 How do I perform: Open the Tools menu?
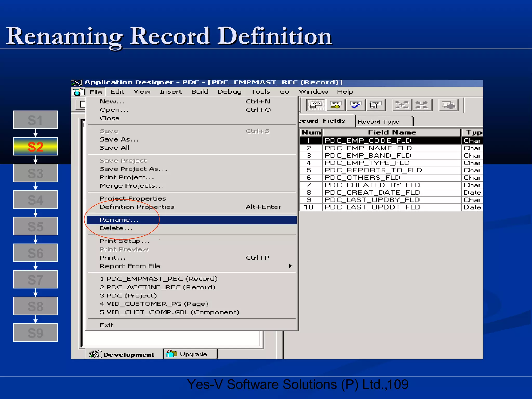pyautogui.click(x=260, y=92)
